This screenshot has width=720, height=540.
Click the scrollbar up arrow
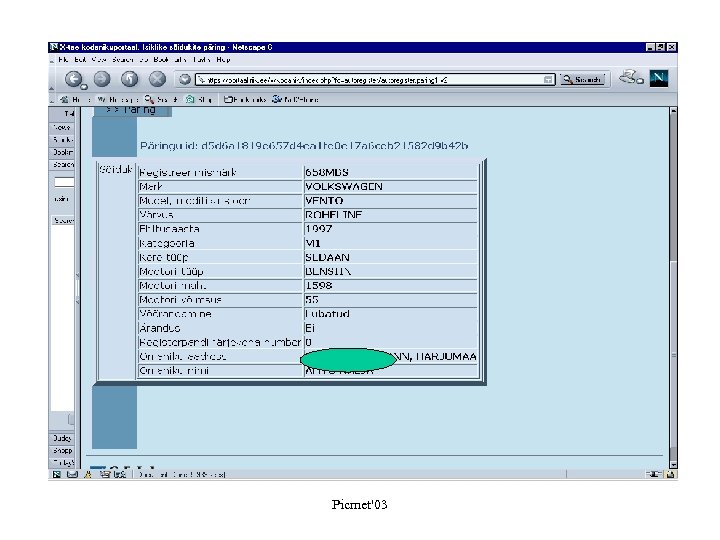[673, 111]
